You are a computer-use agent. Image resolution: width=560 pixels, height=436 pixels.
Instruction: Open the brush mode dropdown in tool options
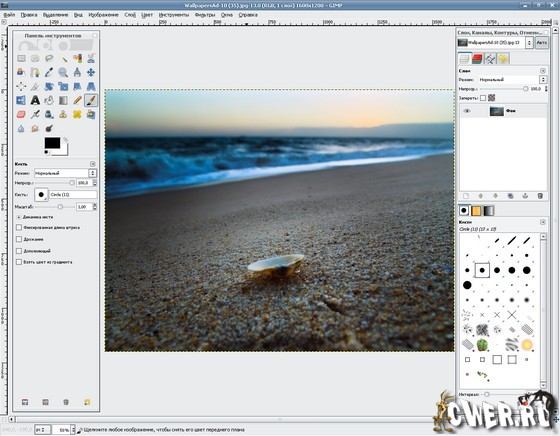tap(65, 173)
